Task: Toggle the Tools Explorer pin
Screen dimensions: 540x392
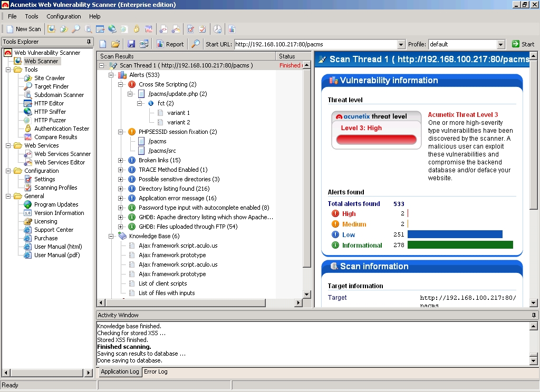Action: [x=89, y=42]
